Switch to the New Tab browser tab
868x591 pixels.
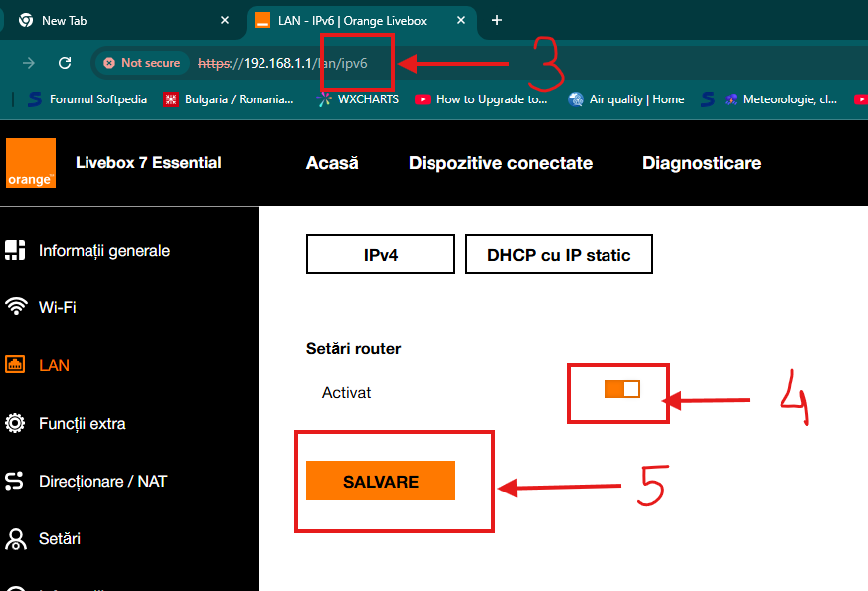[x=121, y=21]
